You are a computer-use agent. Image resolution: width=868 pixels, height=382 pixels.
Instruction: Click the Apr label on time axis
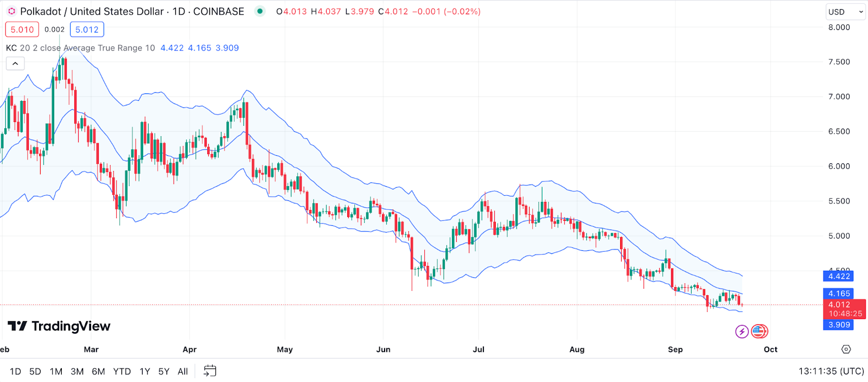tap(189, 349)
